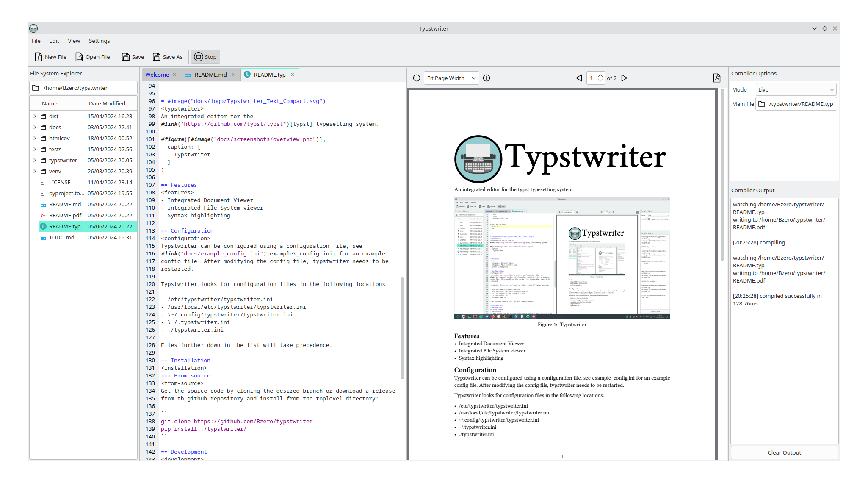Click the Open File toolbar icon
Viewport: 868px width, 494px height.
click(79, 57)
